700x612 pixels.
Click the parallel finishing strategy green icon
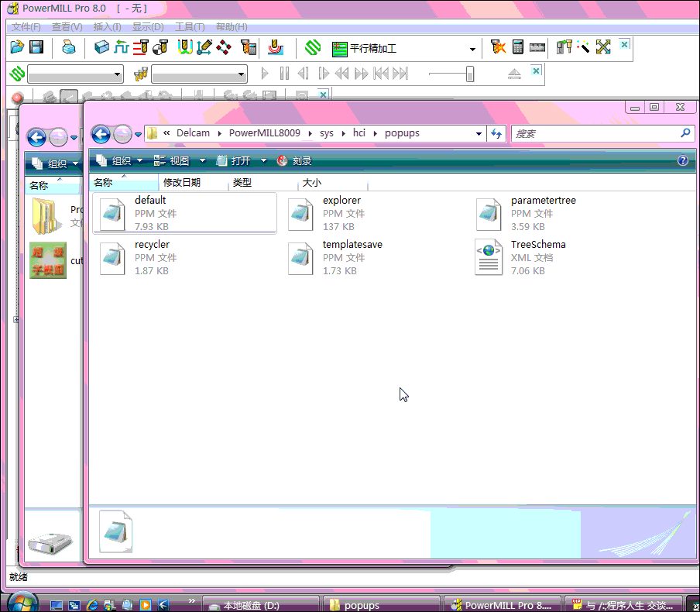point(339,49)
